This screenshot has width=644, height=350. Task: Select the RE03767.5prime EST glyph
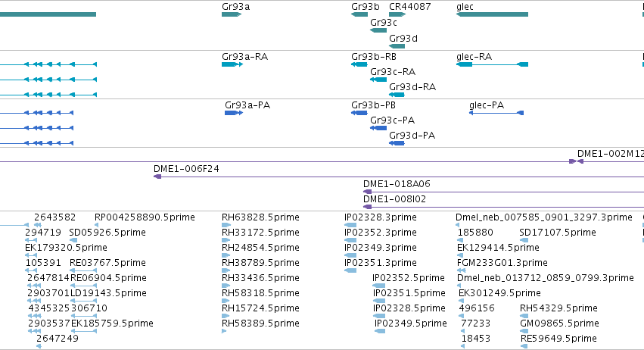(x=83, y=270)
